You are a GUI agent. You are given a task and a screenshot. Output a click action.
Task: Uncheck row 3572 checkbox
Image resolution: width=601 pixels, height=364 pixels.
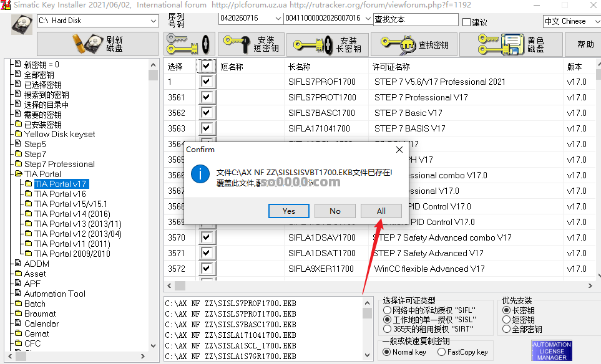coord(207,269)
